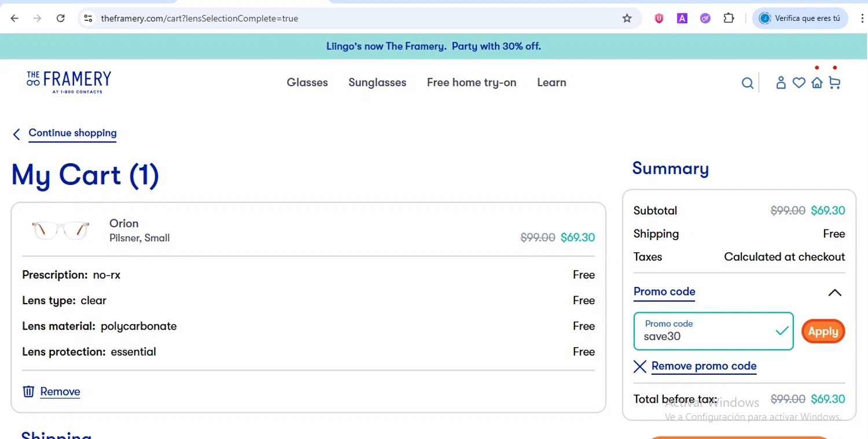
Task: Open the Verifica que eres tú profile chip
Action: 800,19
